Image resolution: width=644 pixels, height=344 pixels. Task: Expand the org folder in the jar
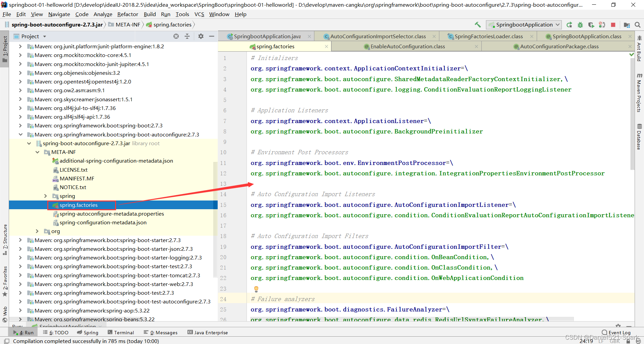(x=37, y=231)
